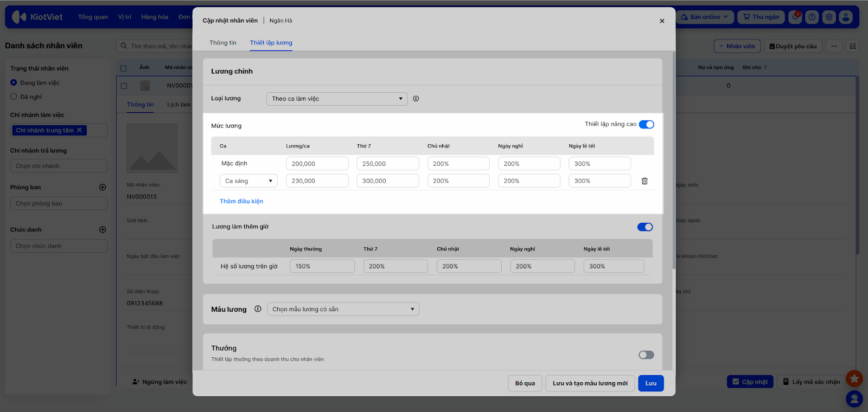Delete the Ca sáng shift row
This screenshot has width=868, height=412.
coord(644,181)
